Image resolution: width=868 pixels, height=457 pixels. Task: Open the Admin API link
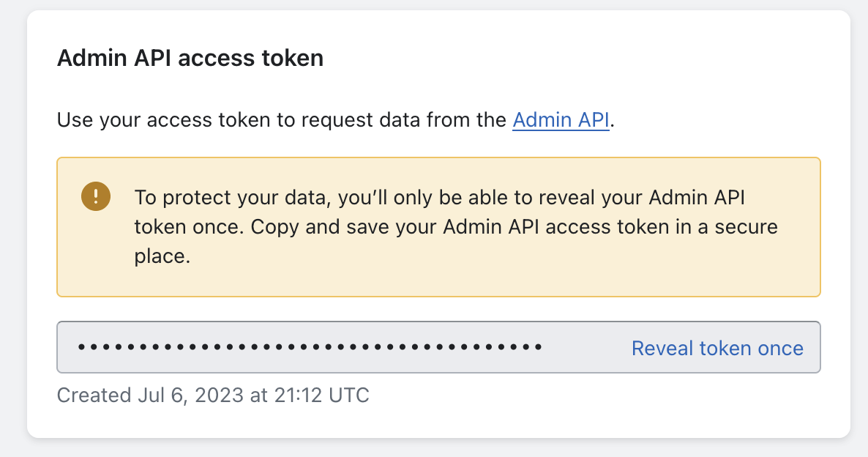[561, 119]
